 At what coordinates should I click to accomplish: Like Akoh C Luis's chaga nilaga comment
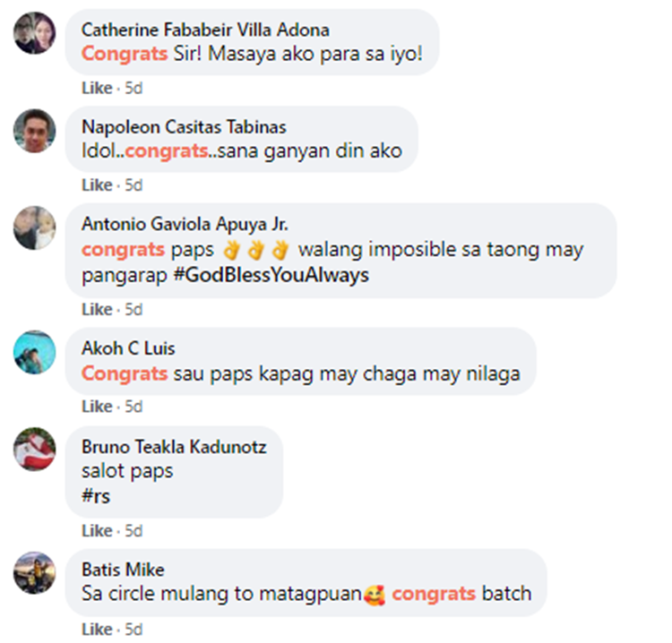click(97, 407)
